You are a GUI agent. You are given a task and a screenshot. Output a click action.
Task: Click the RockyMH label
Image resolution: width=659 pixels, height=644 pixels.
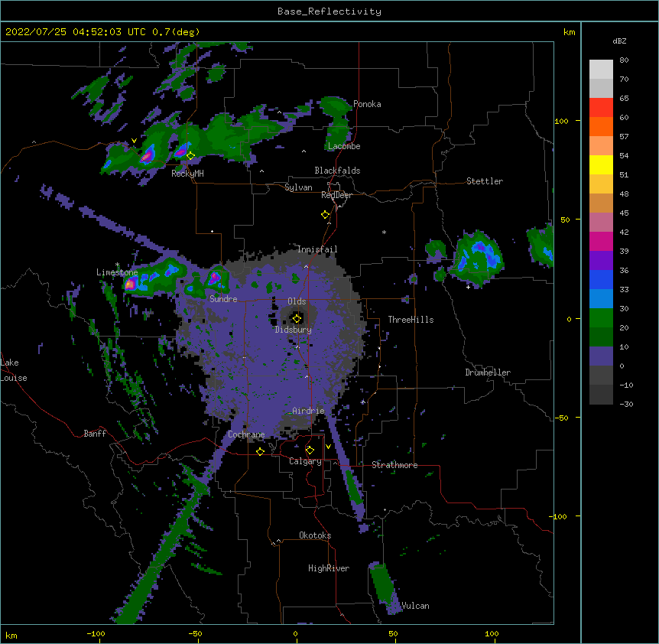tap(187, 174)
